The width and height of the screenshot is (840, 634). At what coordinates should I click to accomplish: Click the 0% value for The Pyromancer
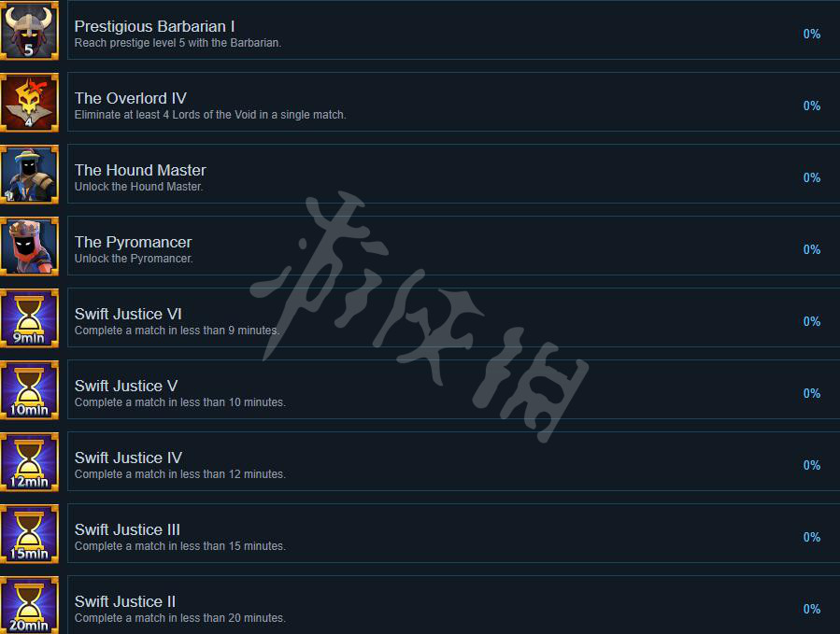pyautogui.click(x=812, y=249)
